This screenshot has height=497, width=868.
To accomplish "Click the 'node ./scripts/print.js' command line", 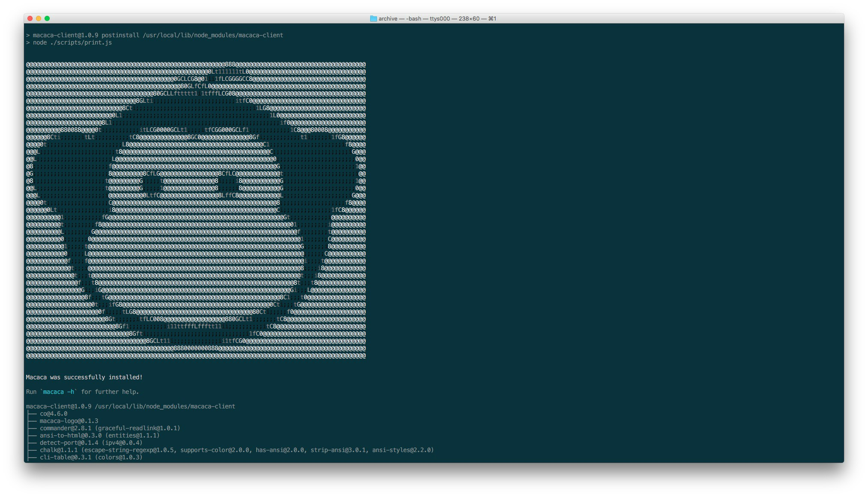I will tap(72, 42).
